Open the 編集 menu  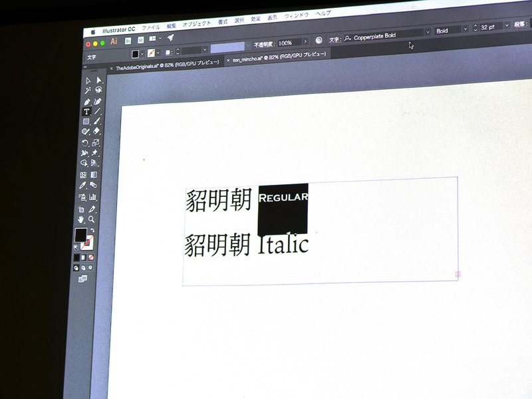(x=172, y=26)
